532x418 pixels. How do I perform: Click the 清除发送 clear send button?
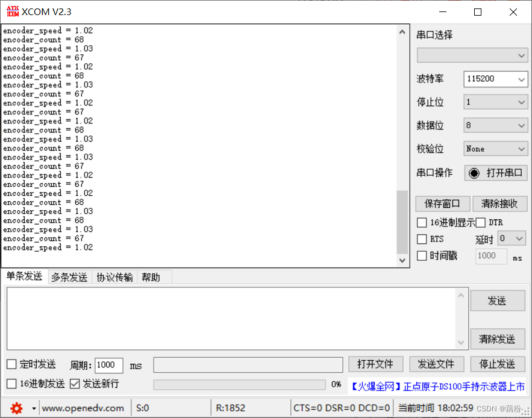(498, 339)
